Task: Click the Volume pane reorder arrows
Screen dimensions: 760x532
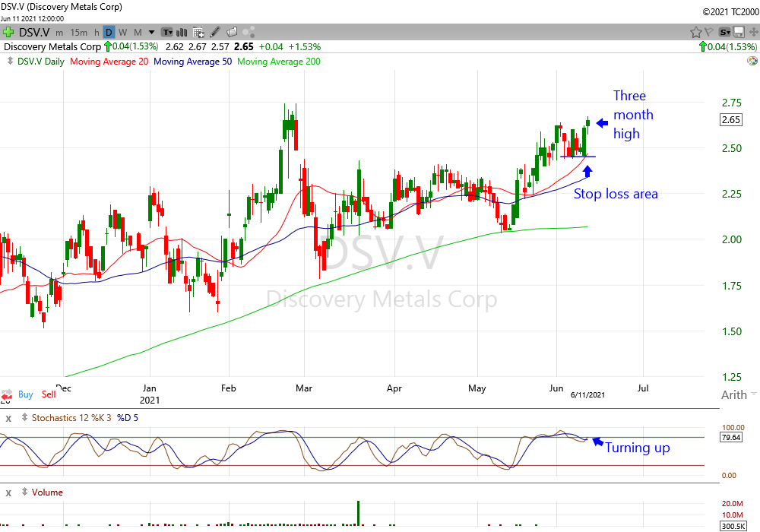Action: click(x=24, y=492)
